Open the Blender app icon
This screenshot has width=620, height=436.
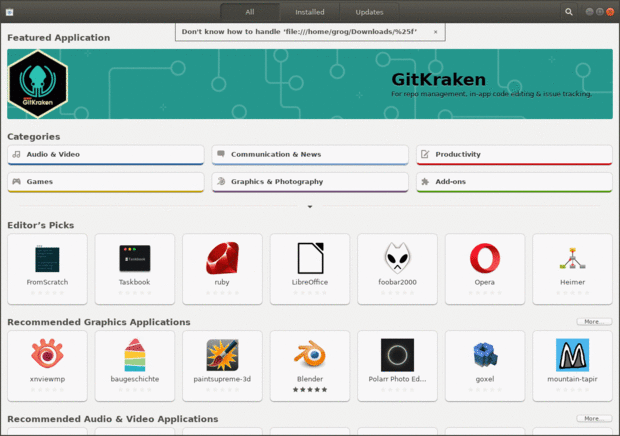[309, 355]
